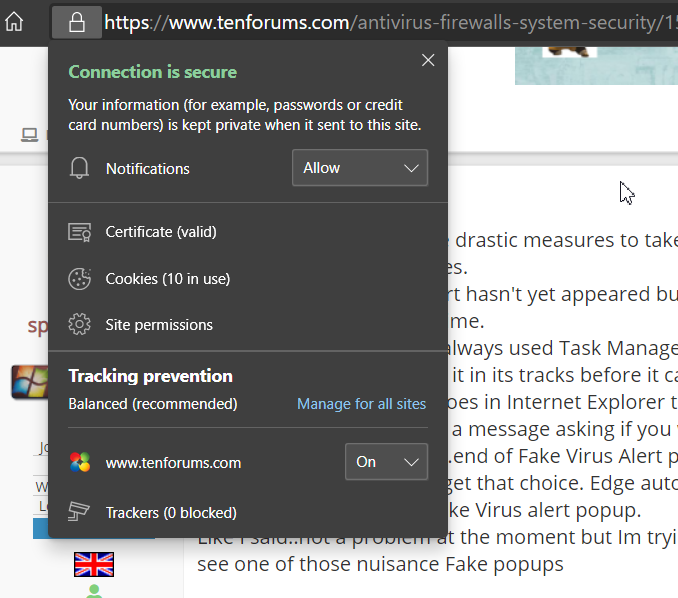Image resolution: width=678 pixels, height=598 pixels.
Task: Click Manage for all sites link
Action: (361, 404)
